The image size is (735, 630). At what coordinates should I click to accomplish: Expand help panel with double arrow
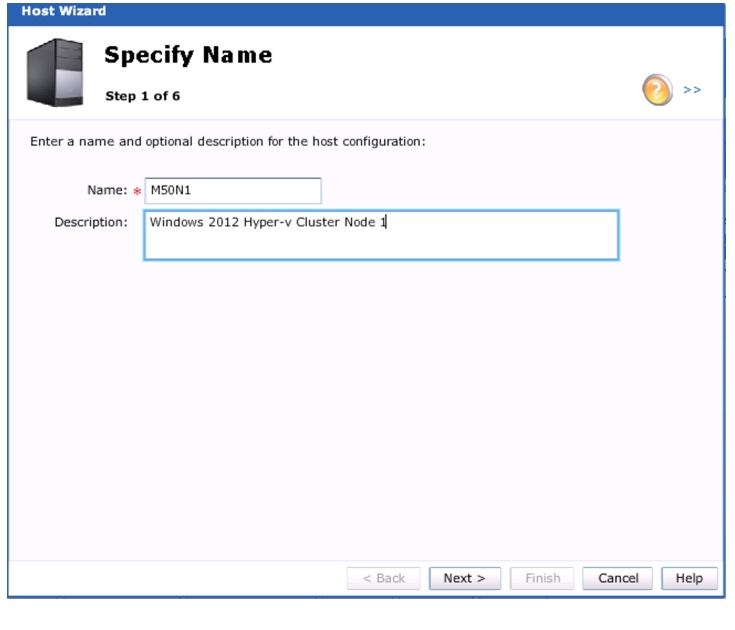coord(692,90)
